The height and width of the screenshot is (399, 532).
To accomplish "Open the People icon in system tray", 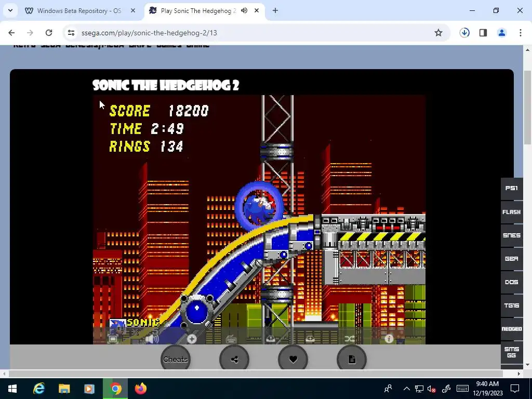I will click(x=388, y=389).
